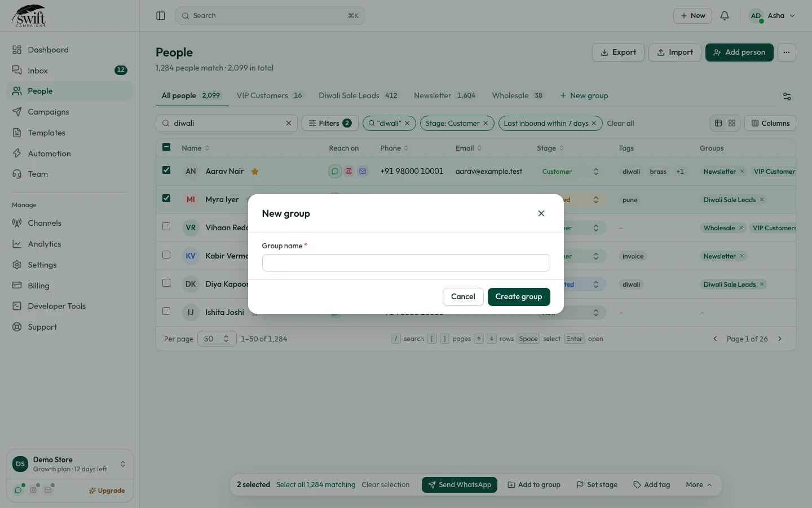Click the view settings sliders icon
812x508 pixels.
787,97
